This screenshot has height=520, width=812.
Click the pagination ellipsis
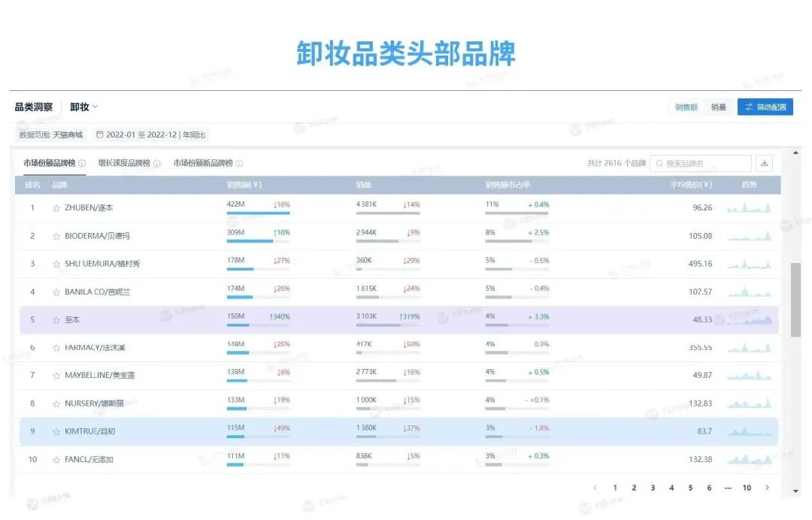click(x=728, y=488)
